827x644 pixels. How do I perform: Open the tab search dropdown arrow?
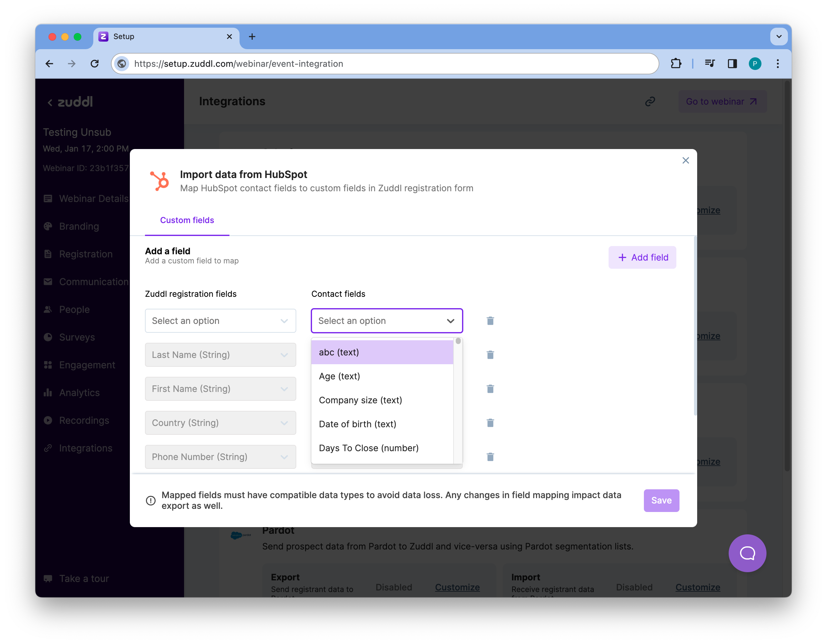tap(779, 37)
